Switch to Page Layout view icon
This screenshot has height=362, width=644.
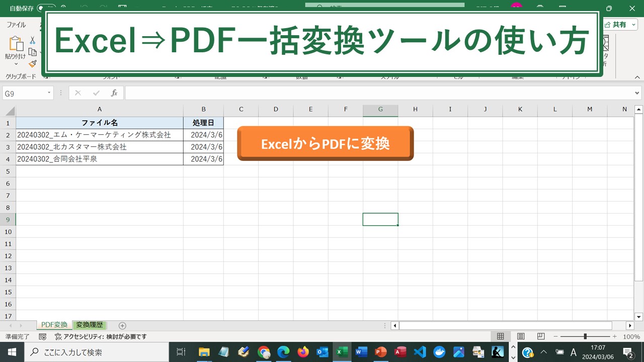[521, 337]
